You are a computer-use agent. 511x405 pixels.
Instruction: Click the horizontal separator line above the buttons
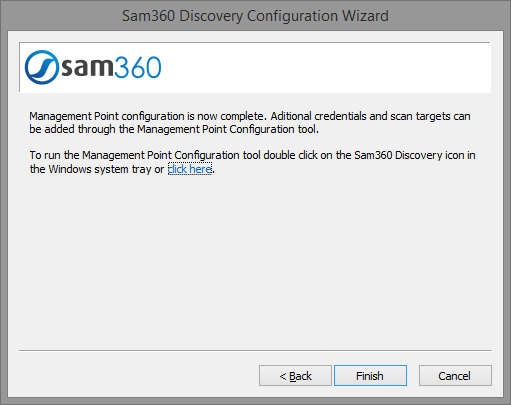255,350
